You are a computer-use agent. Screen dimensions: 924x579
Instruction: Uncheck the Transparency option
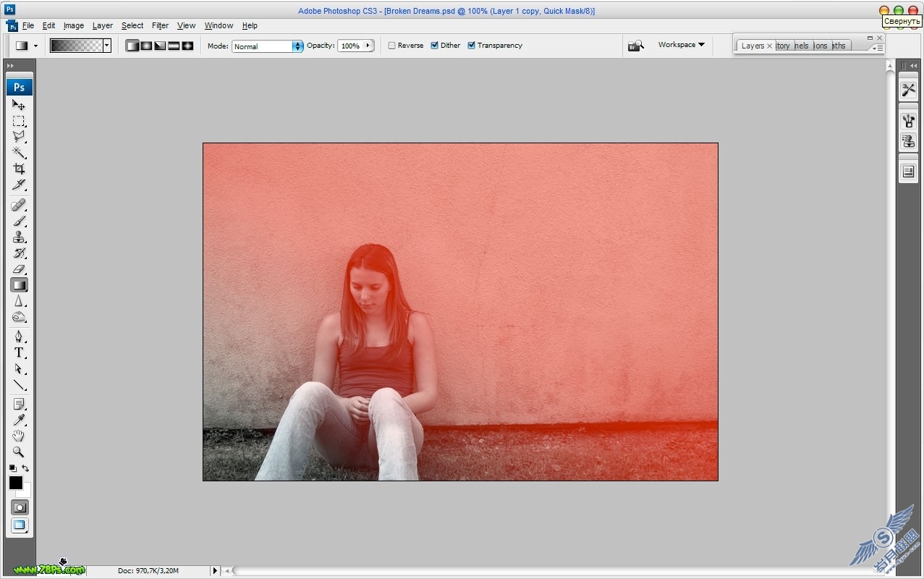coord(471,46)
